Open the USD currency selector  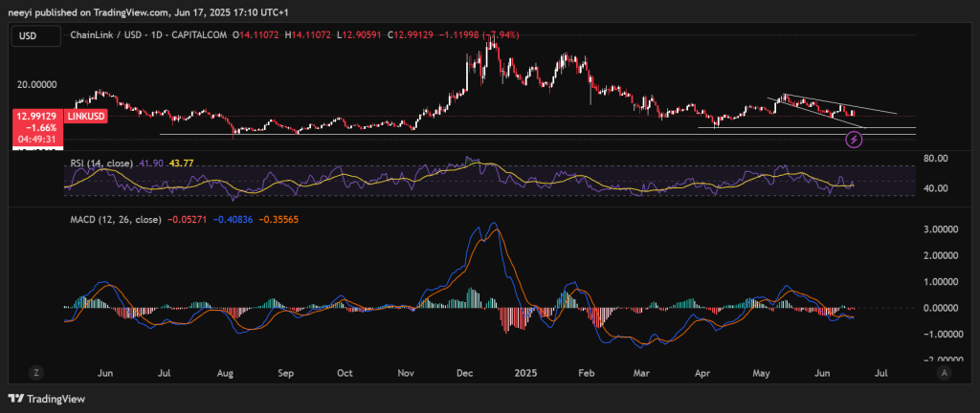31,35
